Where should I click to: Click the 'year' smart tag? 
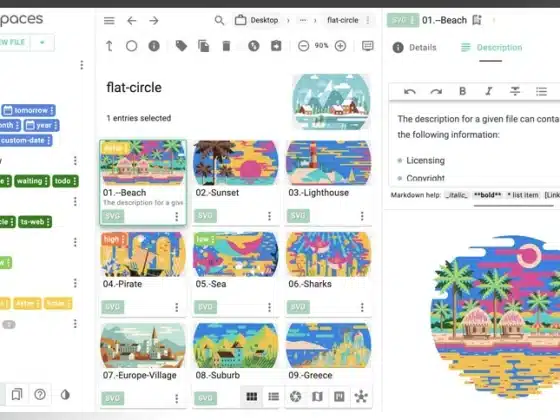pyautogui.click(x=41, y=125)
